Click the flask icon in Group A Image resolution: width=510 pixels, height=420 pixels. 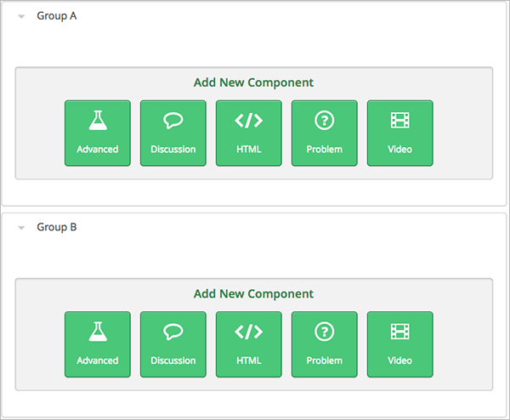click(98, 121)
